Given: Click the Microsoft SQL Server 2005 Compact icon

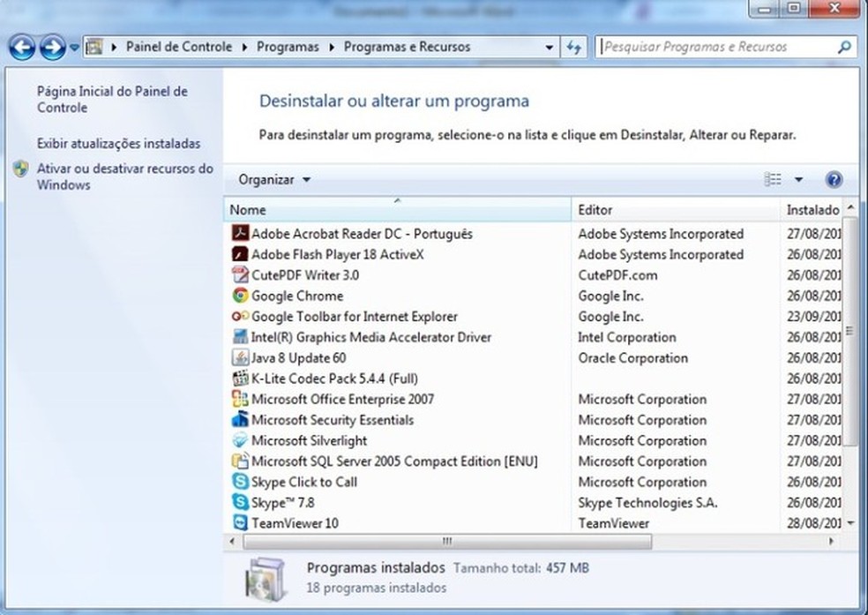Looking at the screenshot, I should click(240, 461).
